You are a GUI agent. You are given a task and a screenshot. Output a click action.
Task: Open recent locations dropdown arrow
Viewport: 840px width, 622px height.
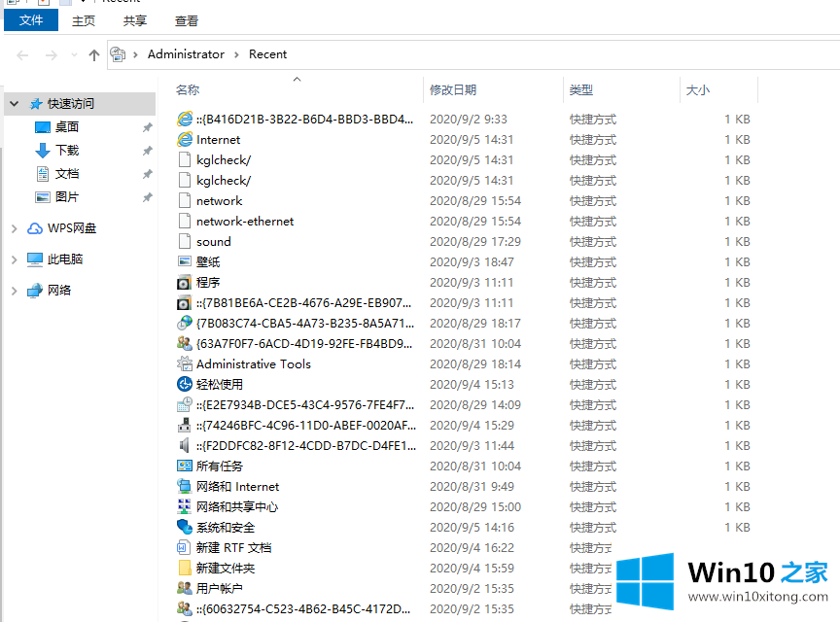point(74,54)
